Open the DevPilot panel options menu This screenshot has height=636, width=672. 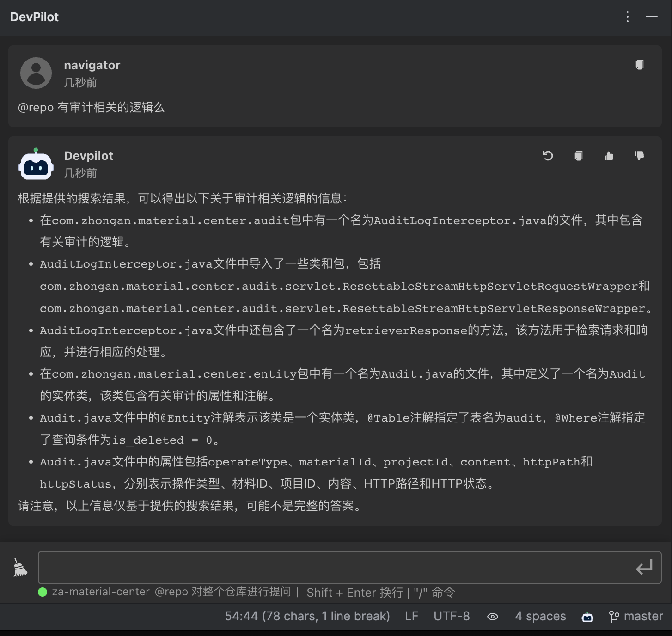click(627, 17)
